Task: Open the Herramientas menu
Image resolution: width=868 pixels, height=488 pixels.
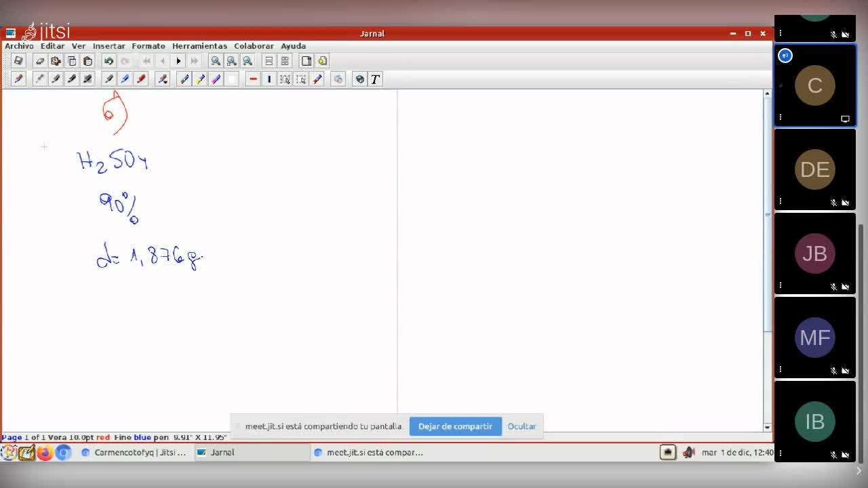Action: point(199,46)
